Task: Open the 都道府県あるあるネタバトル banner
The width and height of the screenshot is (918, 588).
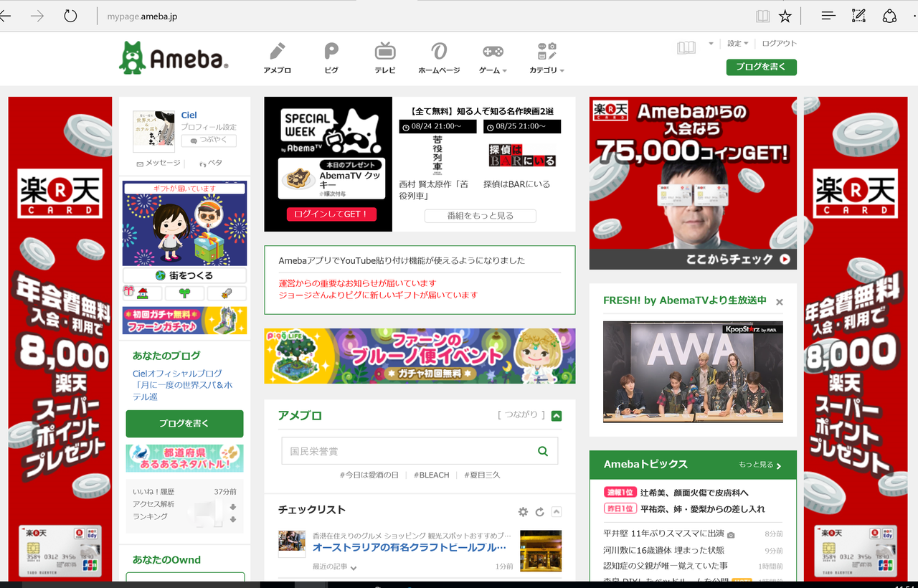Action: pyautogui.click(x=184, y=458)
